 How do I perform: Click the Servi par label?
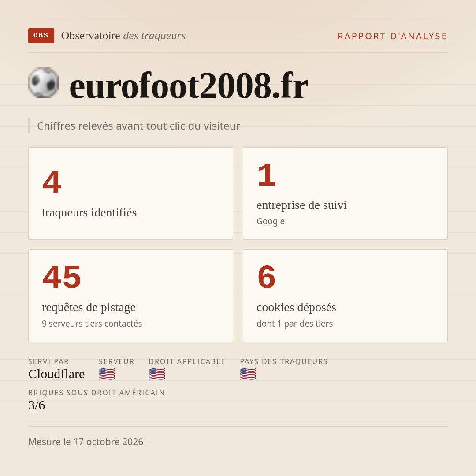[x=48, y=361]
